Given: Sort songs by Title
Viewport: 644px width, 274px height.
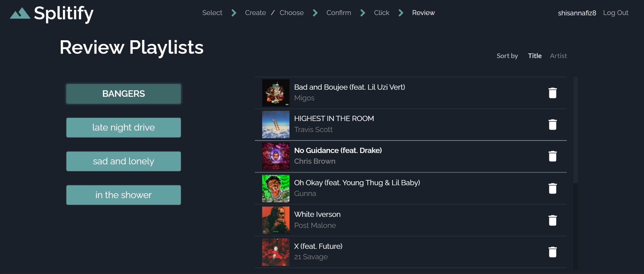Looking at the screenshot, I should click(535, 56).
